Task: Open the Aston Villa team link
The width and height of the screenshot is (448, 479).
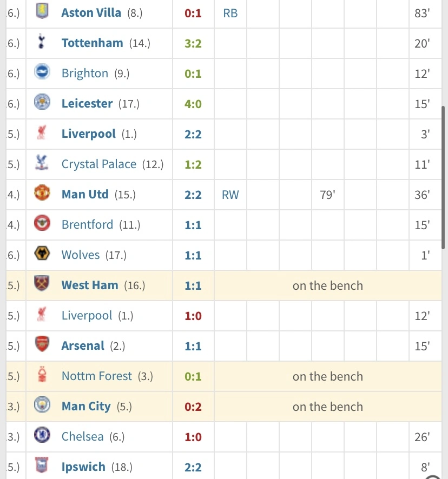Action: [x=91, y=12]
